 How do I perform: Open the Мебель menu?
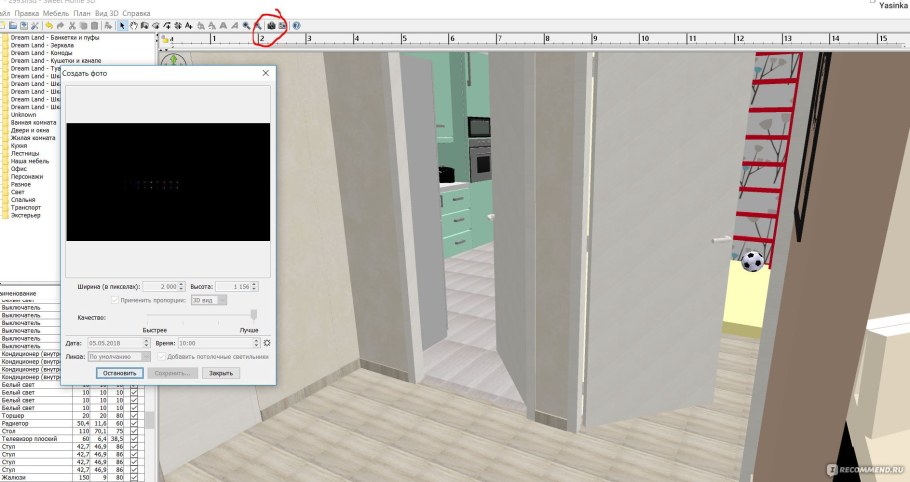[56, 13]
